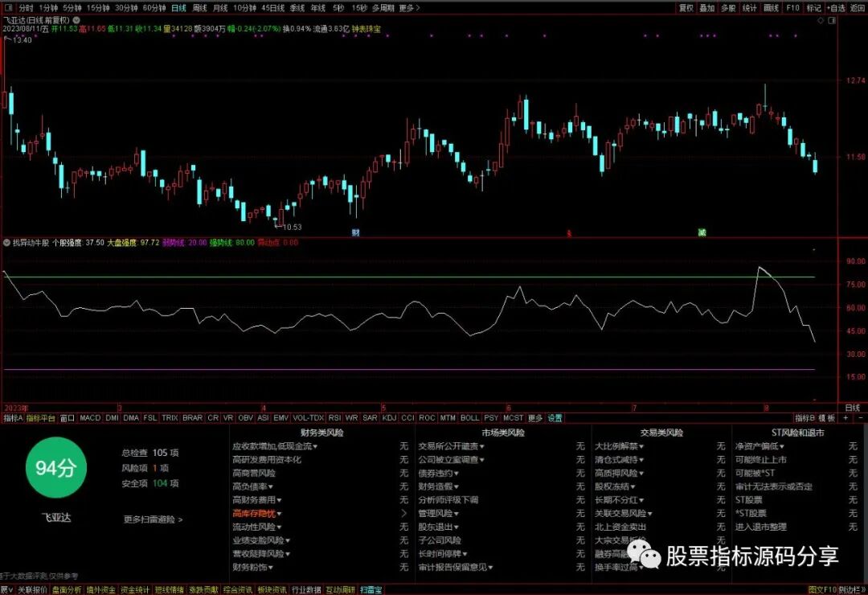The height and width of the screenshot is (595, 868).
Task: Select the MACD indicator tab
Action: [90, 418]
